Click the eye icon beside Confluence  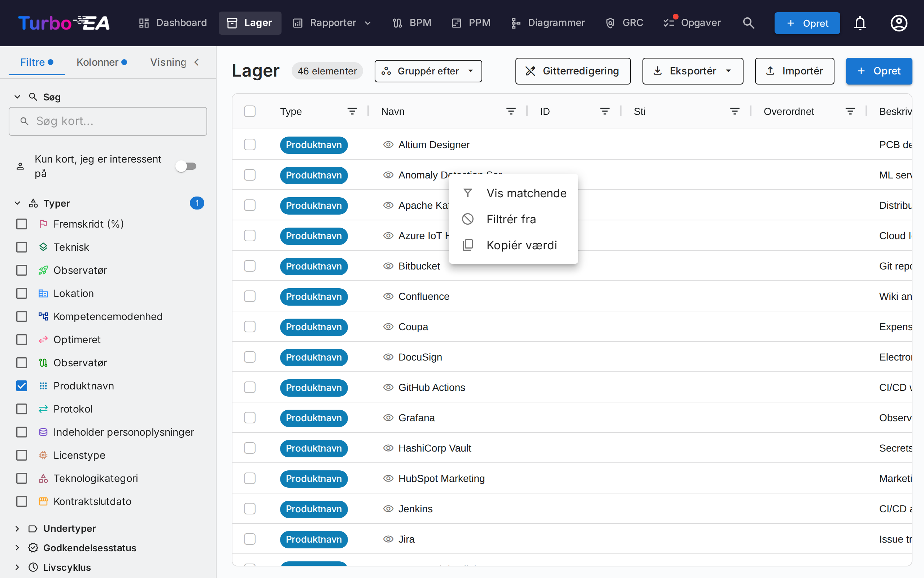coord(388,296)
